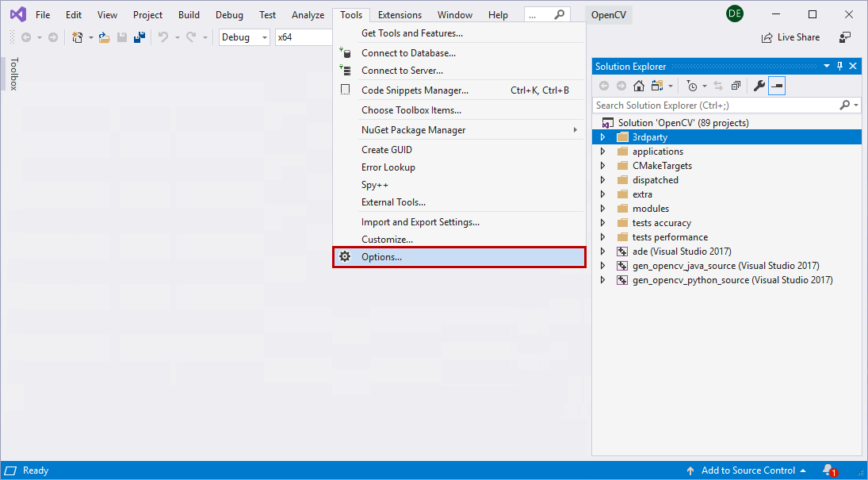This screenshot has width=868, height=480.
Task: Open Properties wrench icon in Solution Explorer
Action: click(x=759, y=86)
